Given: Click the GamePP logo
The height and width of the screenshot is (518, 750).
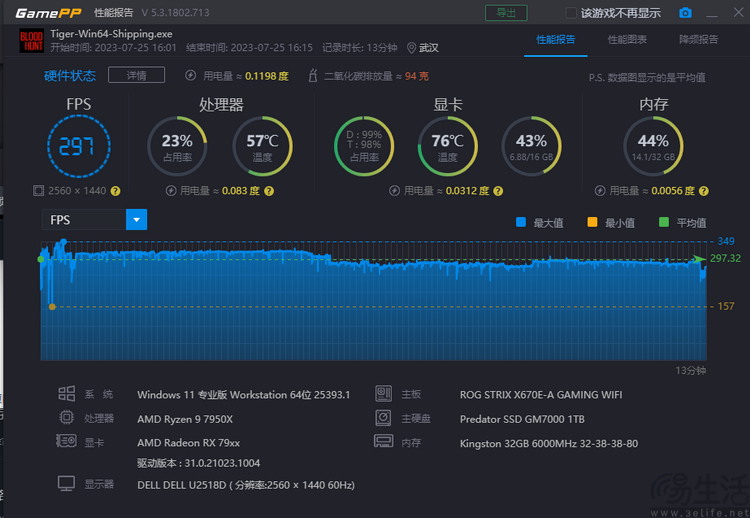Looking at the screenshot, I should (x=48, y=13).
